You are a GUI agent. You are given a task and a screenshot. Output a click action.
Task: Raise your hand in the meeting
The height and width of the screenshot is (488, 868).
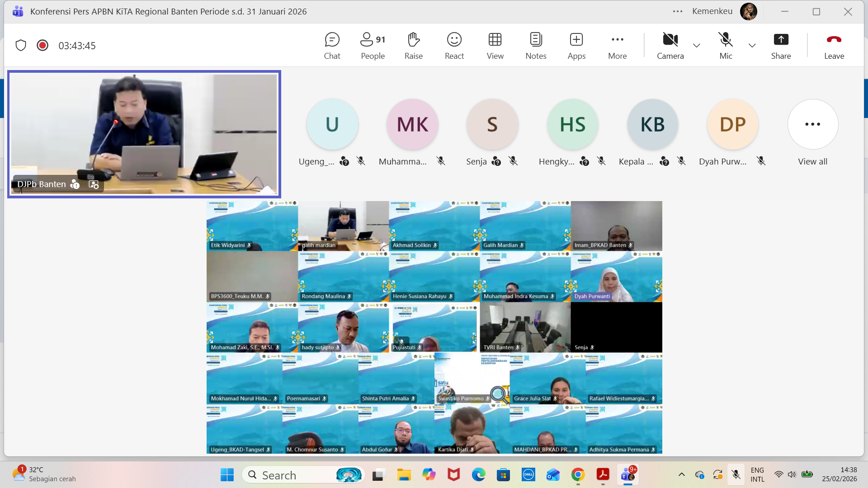[413, 45]
